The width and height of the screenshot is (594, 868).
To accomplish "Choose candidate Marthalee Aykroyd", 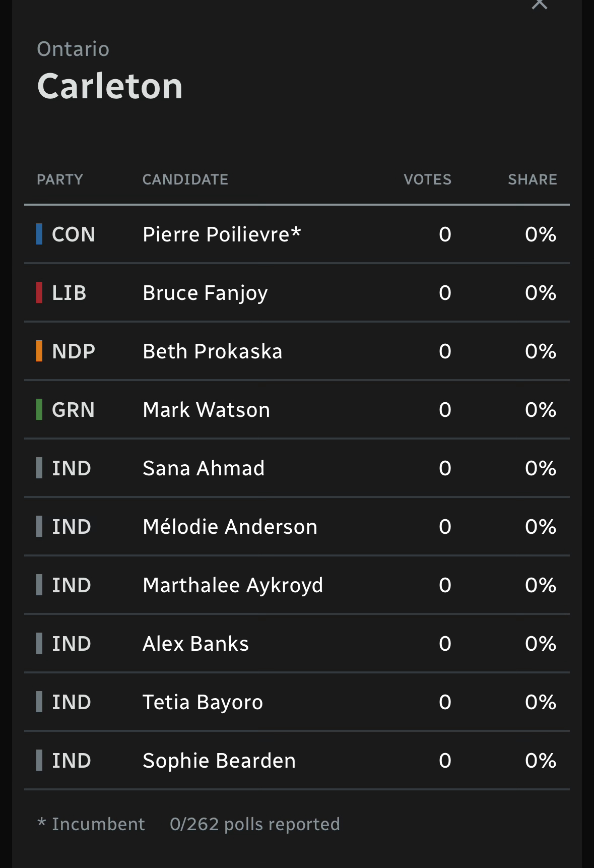I will [233, 585].
